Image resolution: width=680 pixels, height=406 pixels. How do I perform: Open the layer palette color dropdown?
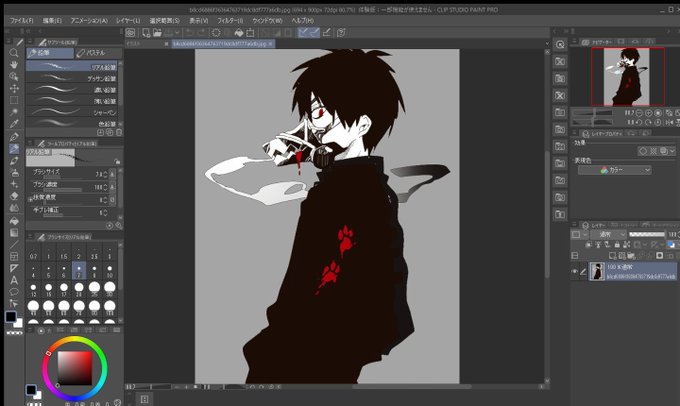579,234
